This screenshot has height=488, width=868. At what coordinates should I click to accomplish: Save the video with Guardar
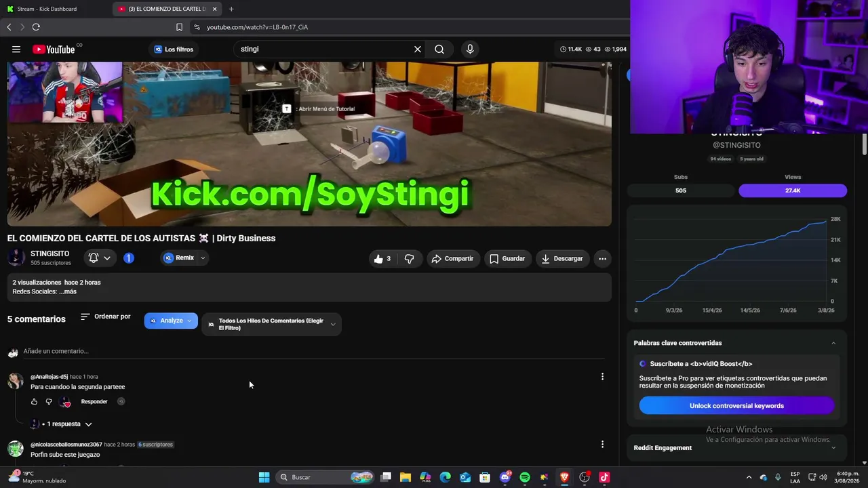click(x=507, y=258)
